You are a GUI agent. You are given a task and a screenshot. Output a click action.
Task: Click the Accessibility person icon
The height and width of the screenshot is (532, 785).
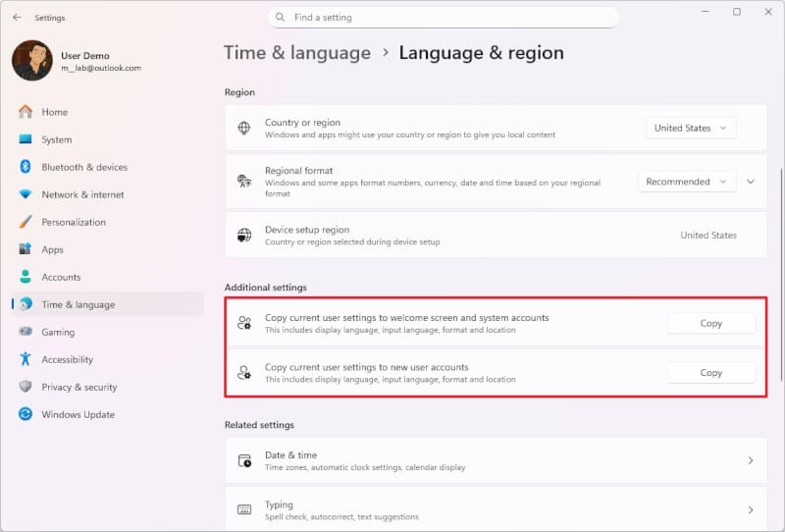coord(26,359)
